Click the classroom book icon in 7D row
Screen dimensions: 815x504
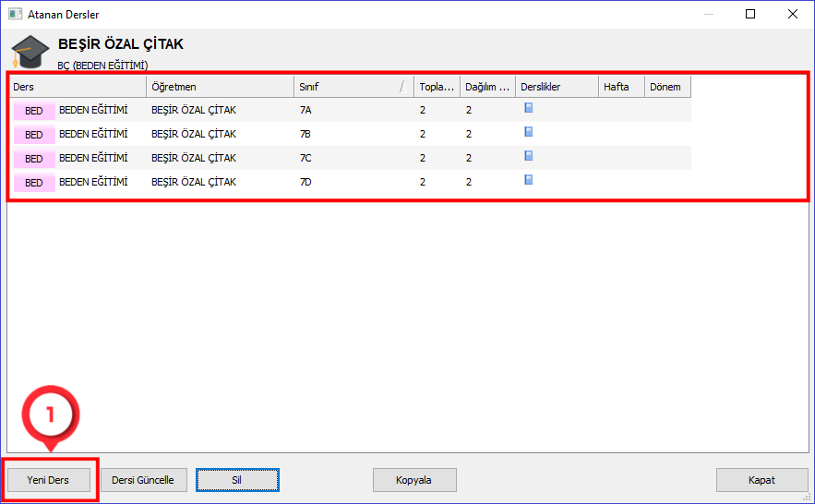[529, 180]
